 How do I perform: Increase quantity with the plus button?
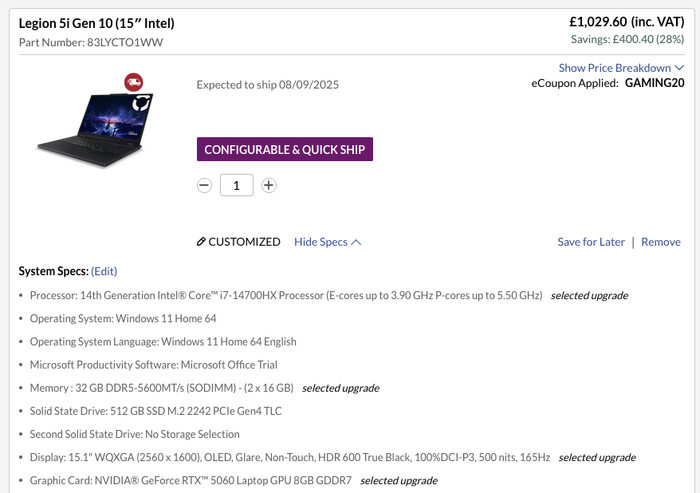269,185
